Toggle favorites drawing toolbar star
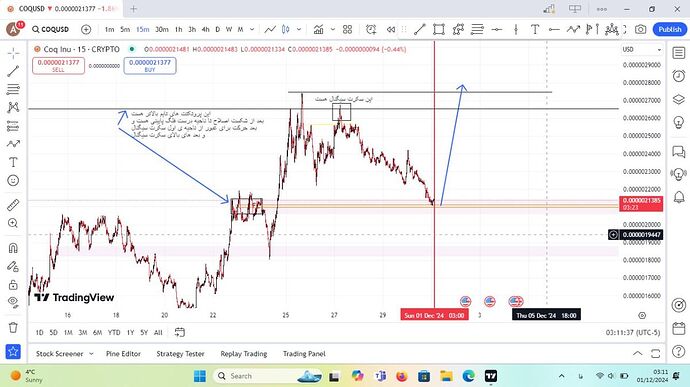The width and height of the screenshot is (690, 387). click(13, 351)
